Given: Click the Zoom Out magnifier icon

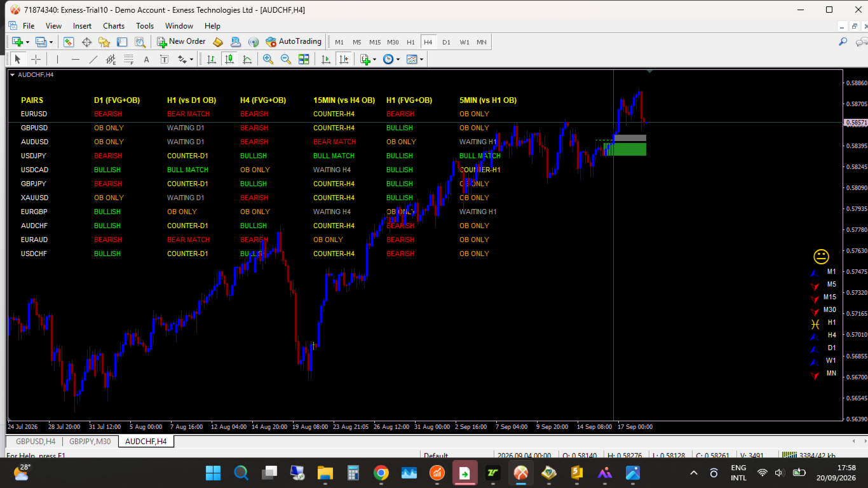Looking at the screenshot, I should point(286,59).
